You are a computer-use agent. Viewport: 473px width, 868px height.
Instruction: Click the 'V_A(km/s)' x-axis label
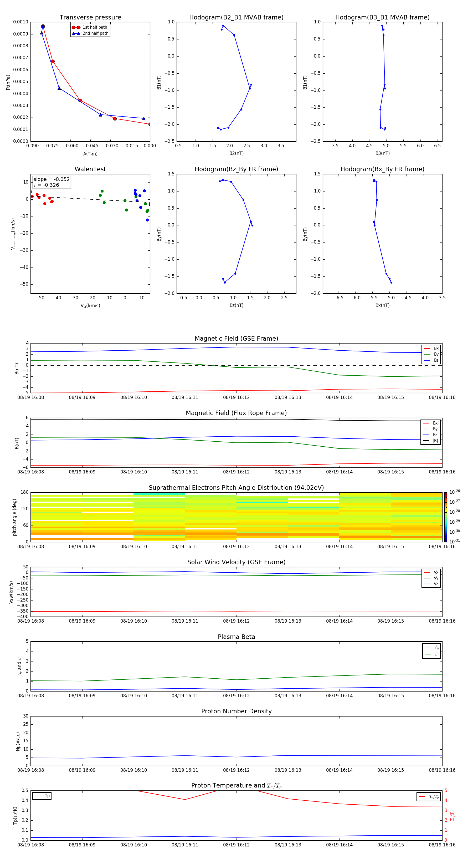[x=90, y=306]
